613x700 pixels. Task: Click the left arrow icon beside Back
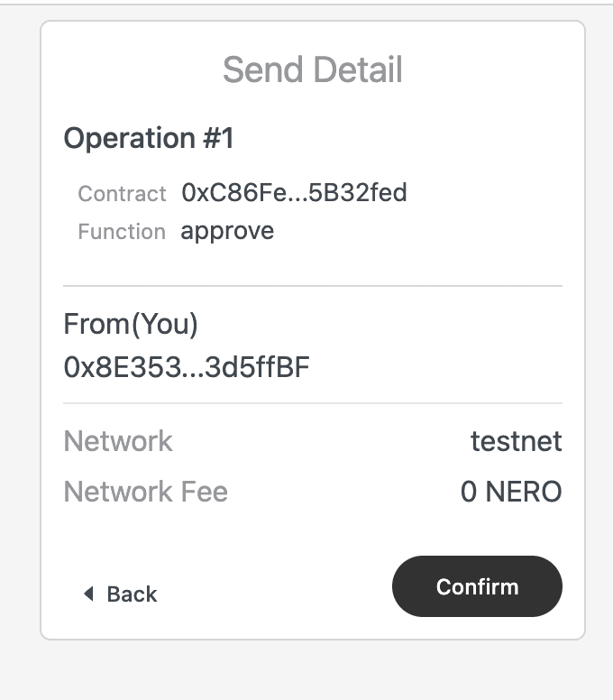88,594
